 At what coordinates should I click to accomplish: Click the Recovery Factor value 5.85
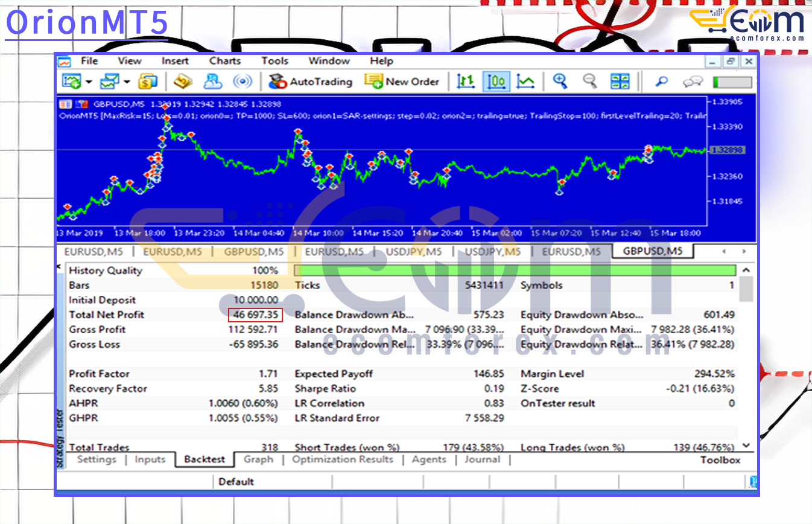click(268, 389)
